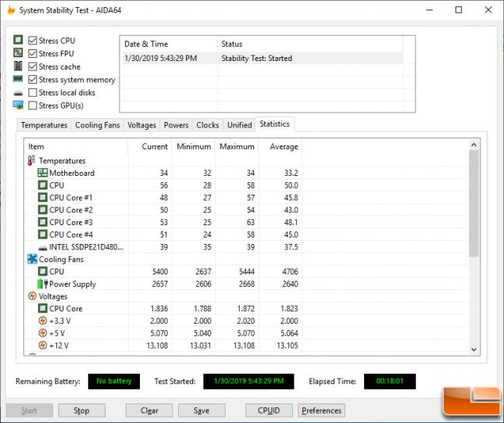The height and width of the screenshot is (423, 504).
Task: Click the Stress GPU(s) monitor icon
Action: [18, 106]
